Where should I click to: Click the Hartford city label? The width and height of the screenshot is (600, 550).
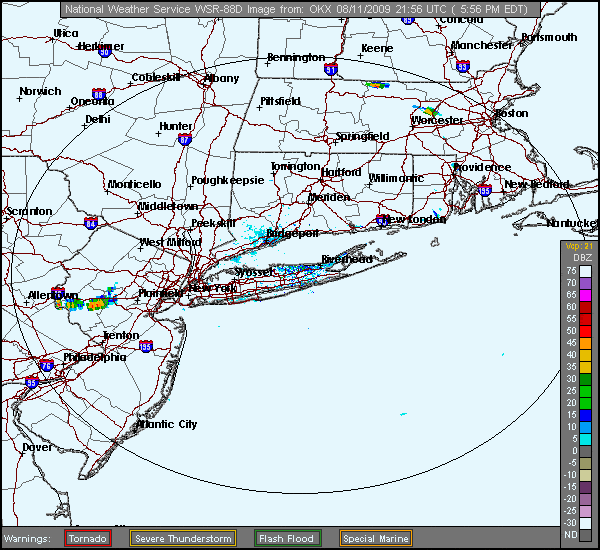(341, 173)
